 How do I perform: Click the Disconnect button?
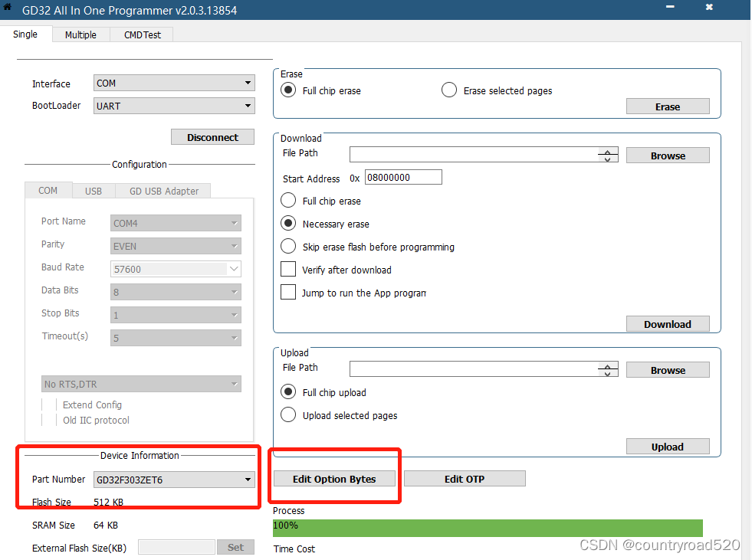point(212,137)
